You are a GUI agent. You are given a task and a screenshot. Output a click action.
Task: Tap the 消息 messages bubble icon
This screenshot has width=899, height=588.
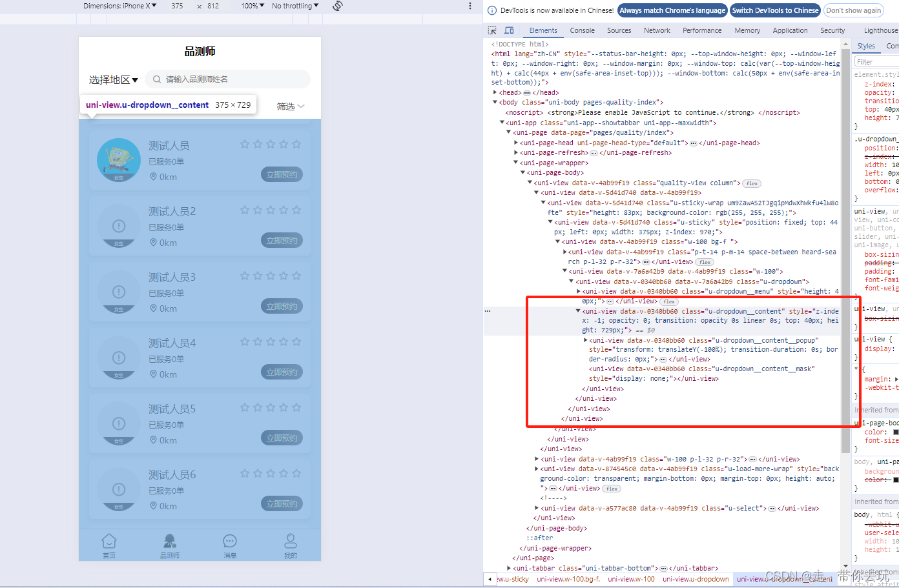coord(229,540)
